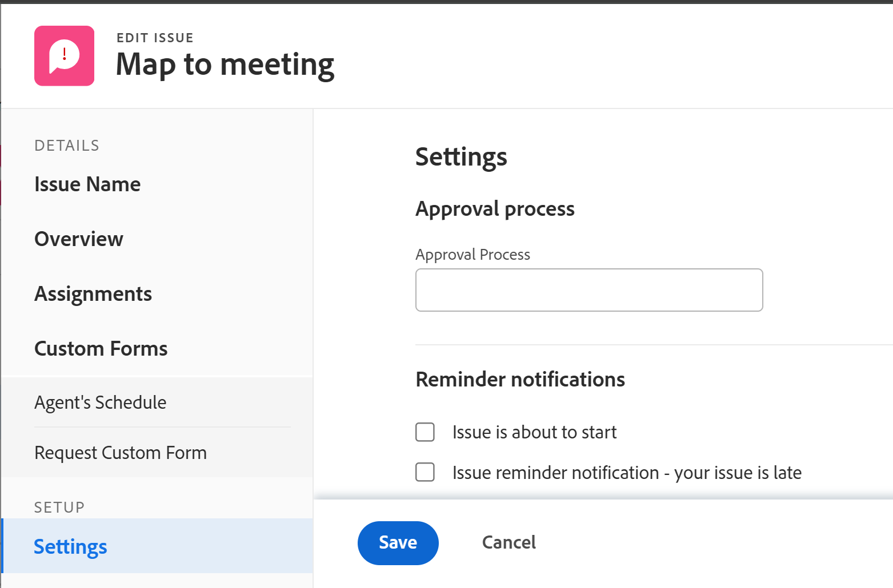Jump to Request Custom Form
The width and height of the screenshot is (893, 588).
coord(121,453)
